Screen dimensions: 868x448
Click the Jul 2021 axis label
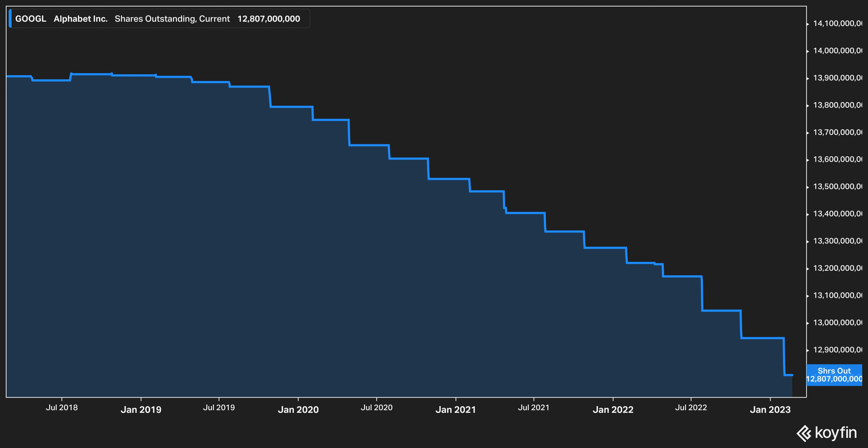coord(533,408)
